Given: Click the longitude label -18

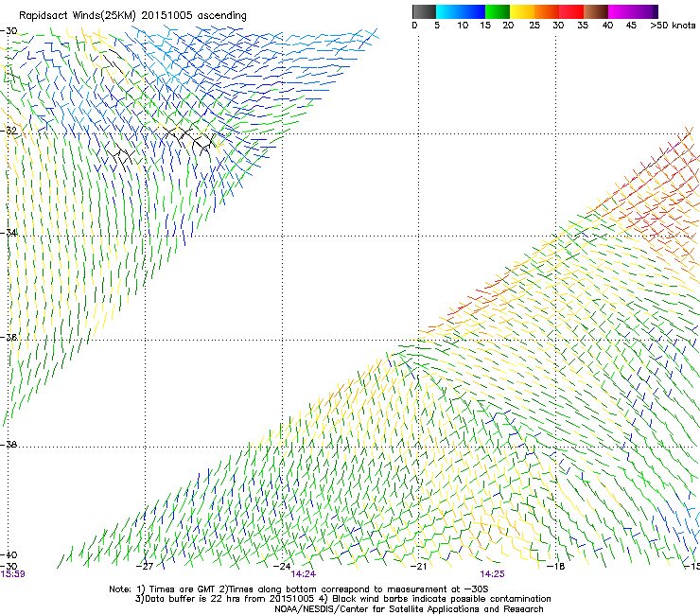Looking at the screenshot, I should pyautogui.click(x=556, y=567).
